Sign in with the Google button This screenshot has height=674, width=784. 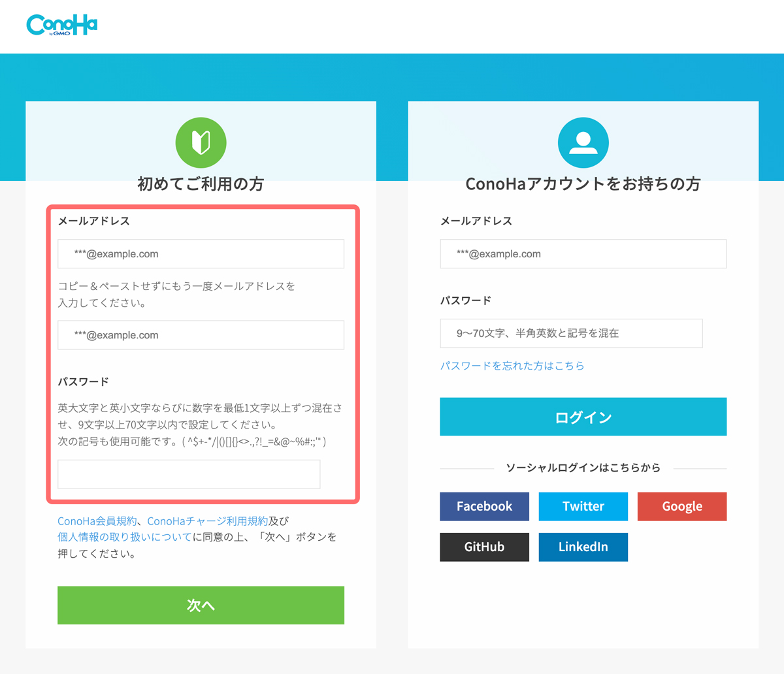[x=682, y=506]
